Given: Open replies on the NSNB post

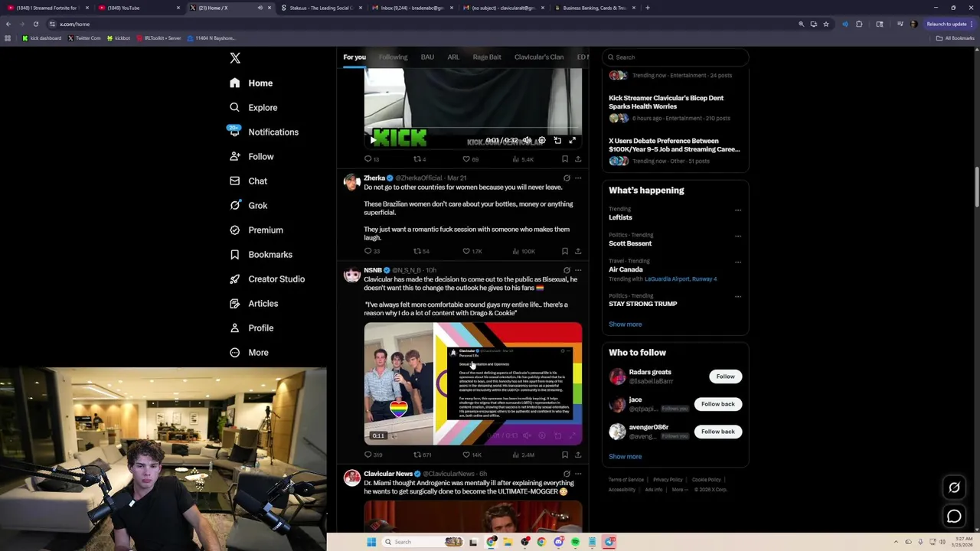Looking at the screenshot, I should point(367,455).
